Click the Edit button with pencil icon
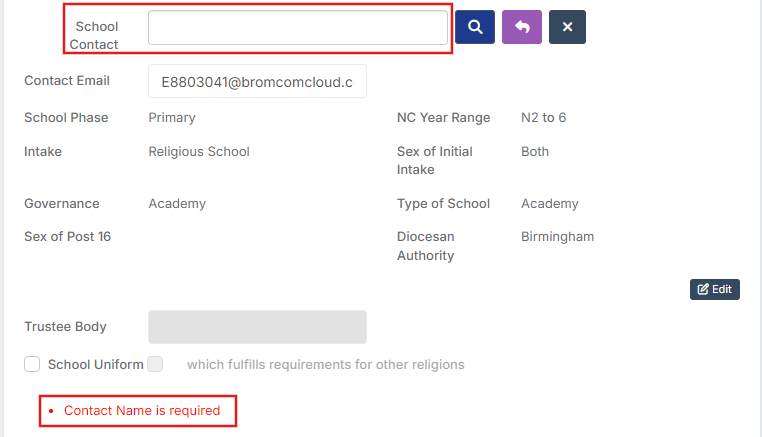The image size is (762, 437). tap(714, 289)
